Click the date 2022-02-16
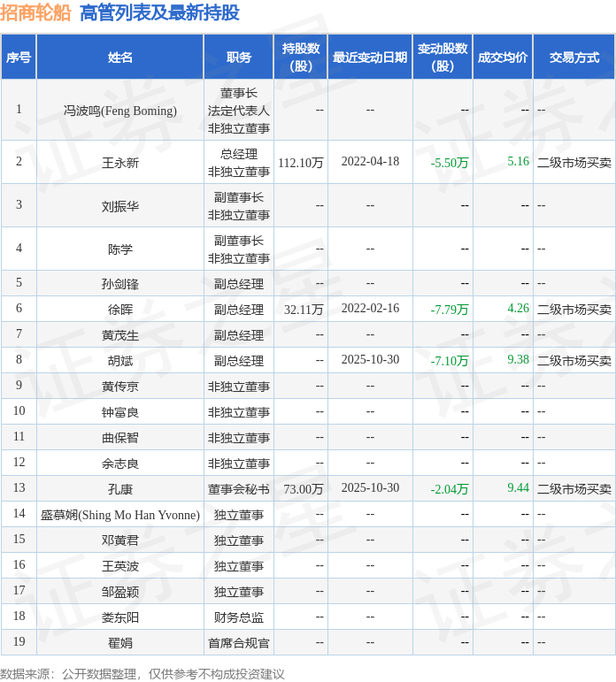The height and width of the screenshot is (682, 616). coord(370,309)
